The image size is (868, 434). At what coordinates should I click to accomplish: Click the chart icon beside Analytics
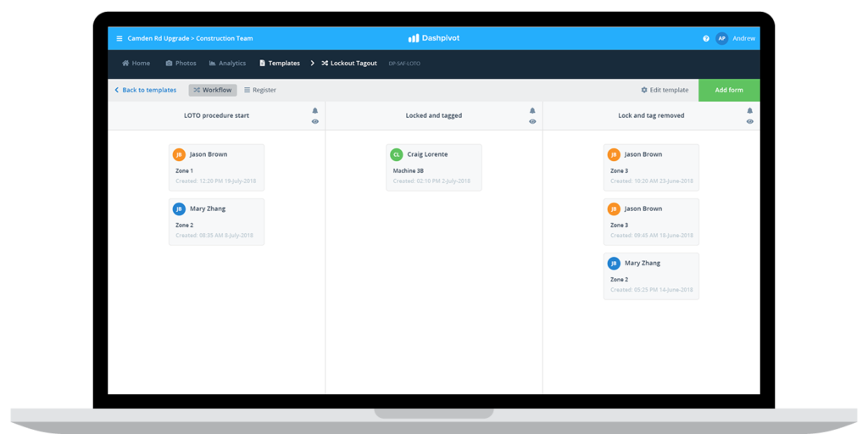click(x=212, y=64)
